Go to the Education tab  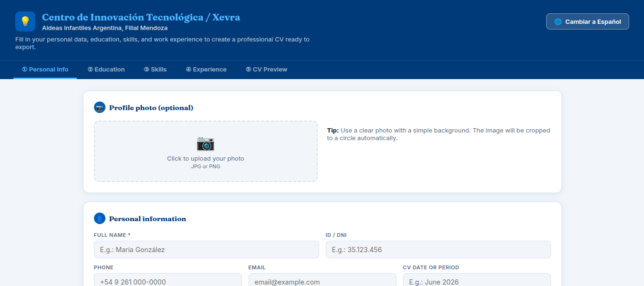[x=106, y=69]
